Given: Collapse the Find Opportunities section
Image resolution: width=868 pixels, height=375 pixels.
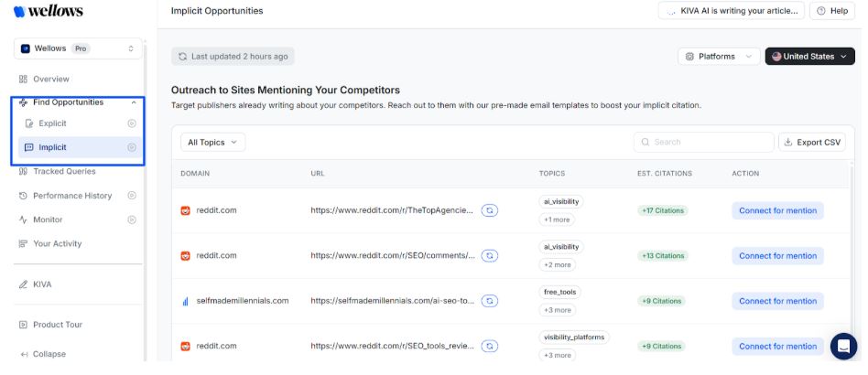Looking at the screenshot, I should 134,102.
